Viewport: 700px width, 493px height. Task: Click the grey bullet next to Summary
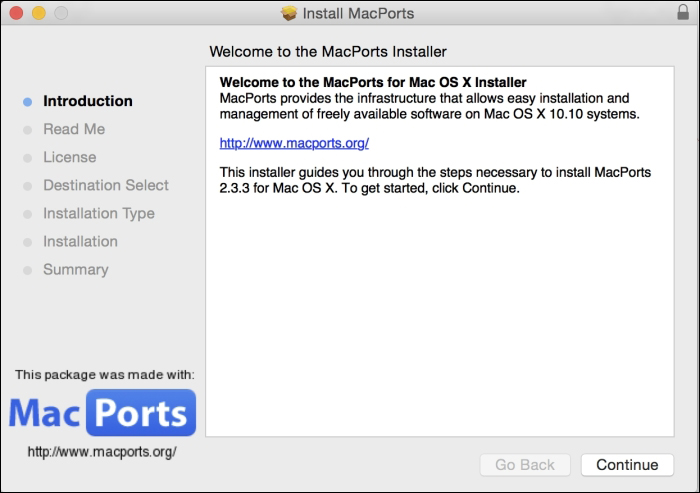click(x=28, y=271)
